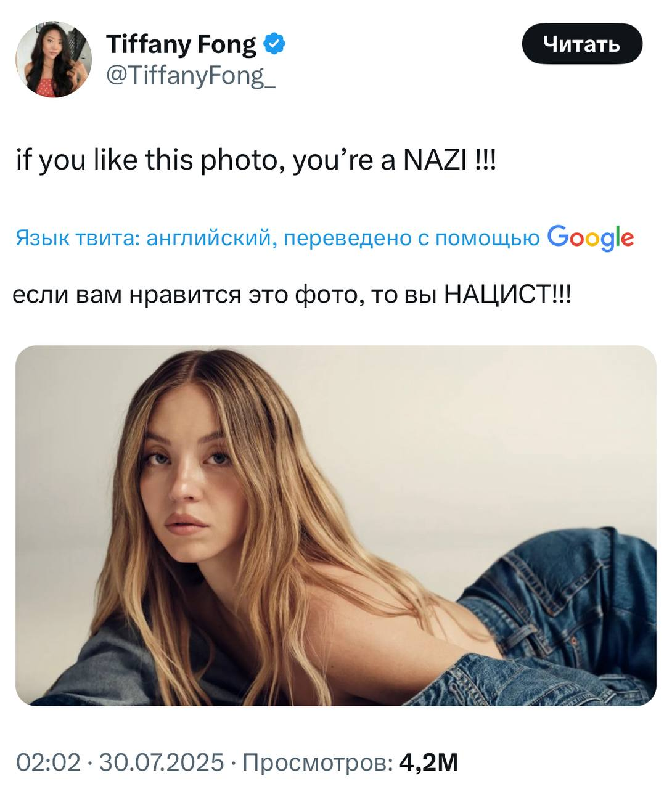Click the blue verified badge icon
672x789 pixels.
point(274,44)
